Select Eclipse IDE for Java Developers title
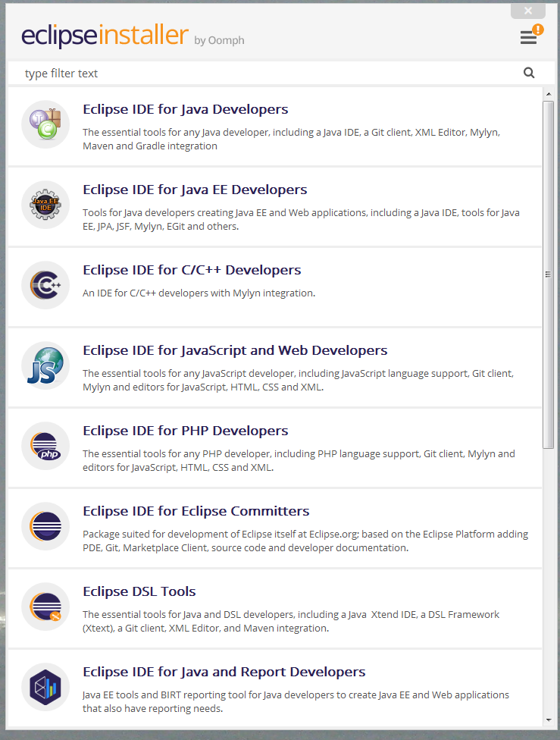 click(x=186, y=109)
